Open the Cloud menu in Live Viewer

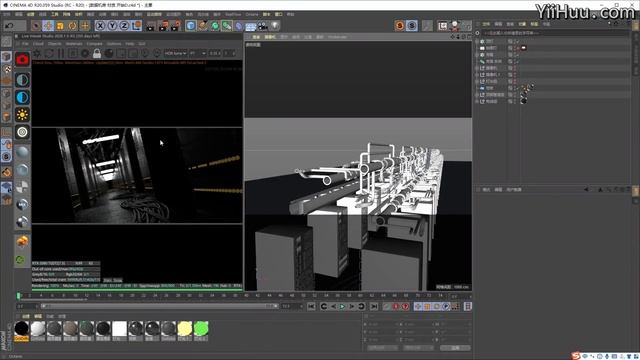[38, 44]
